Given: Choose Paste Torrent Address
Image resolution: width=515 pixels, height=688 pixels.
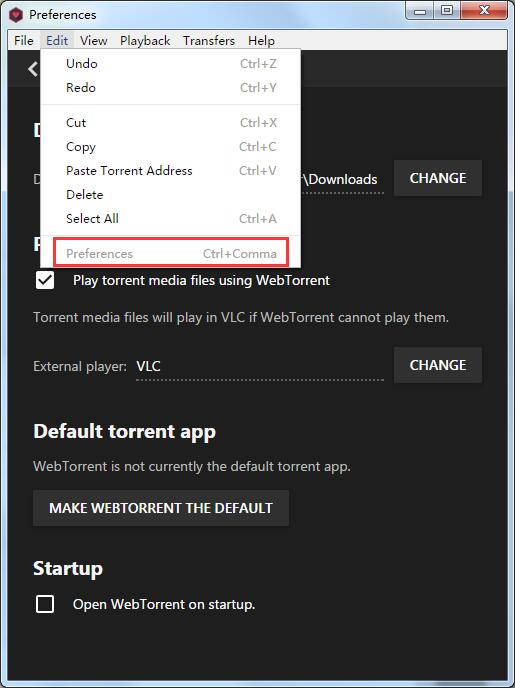Looking at the screenshot, I should click(x=170, y=171).
